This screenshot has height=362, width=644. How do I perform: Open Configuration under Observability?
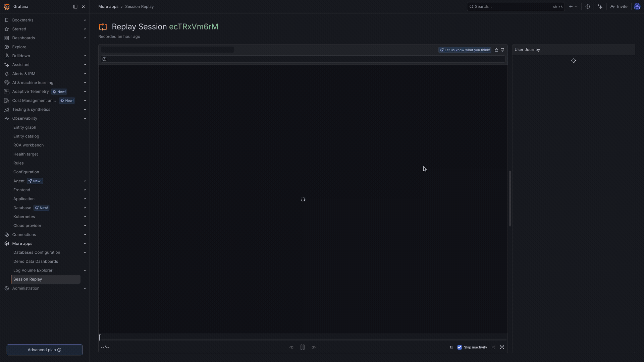[26, 172]
